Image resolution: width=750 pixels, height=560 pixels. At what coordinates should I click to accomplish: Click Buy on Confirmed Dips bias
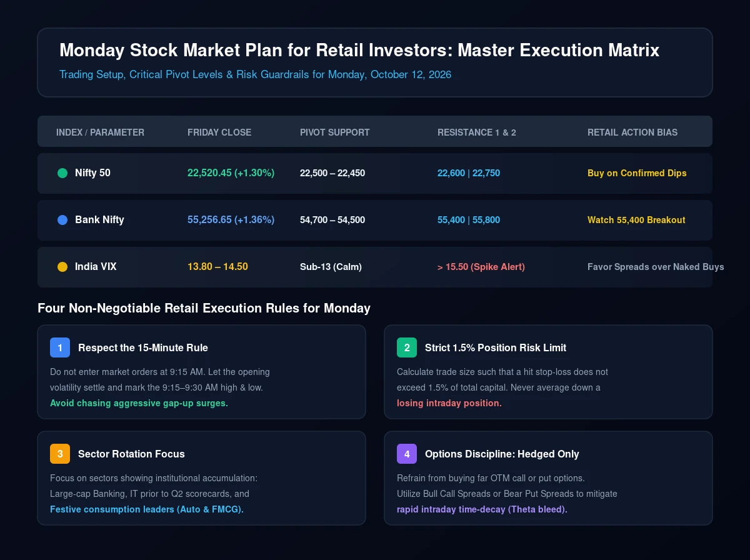coord(637,173)
